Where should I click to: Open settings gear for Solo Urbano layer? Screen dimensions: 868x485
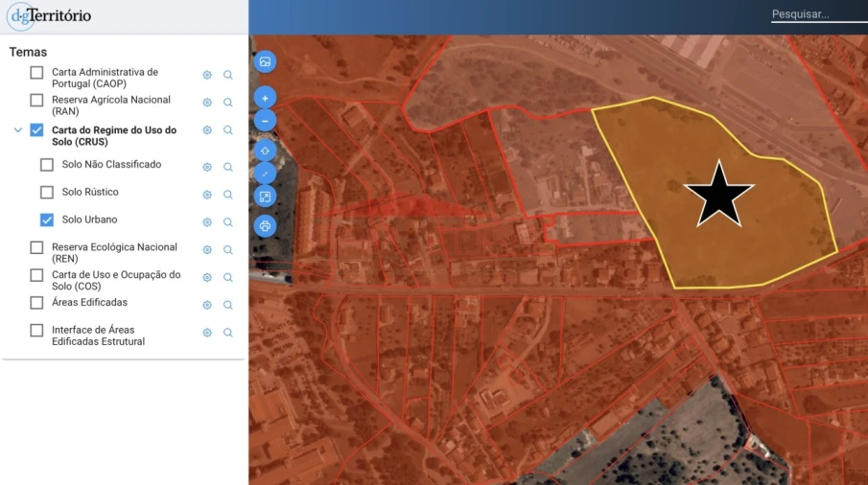click(207, 221)
